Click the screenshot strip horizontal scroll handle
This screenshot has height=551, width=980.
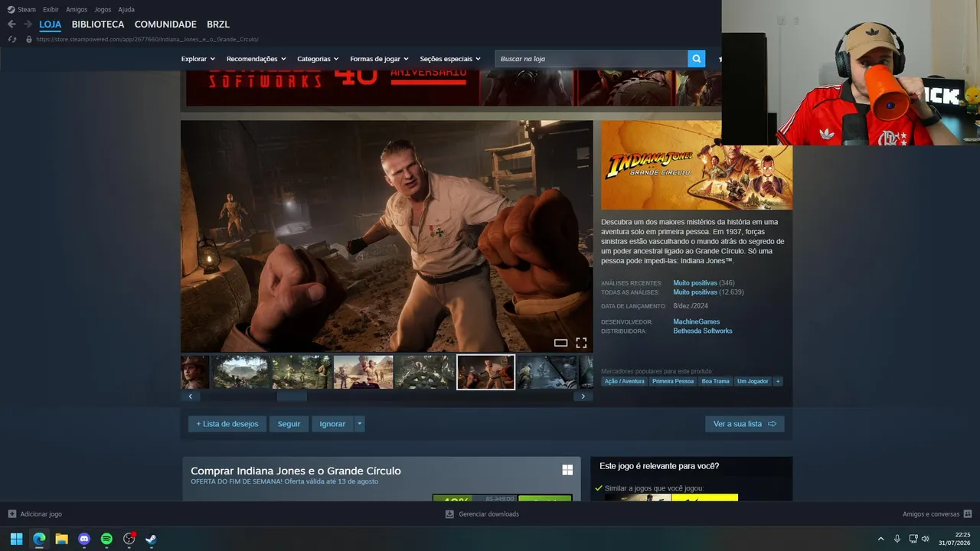click(292, 396)
